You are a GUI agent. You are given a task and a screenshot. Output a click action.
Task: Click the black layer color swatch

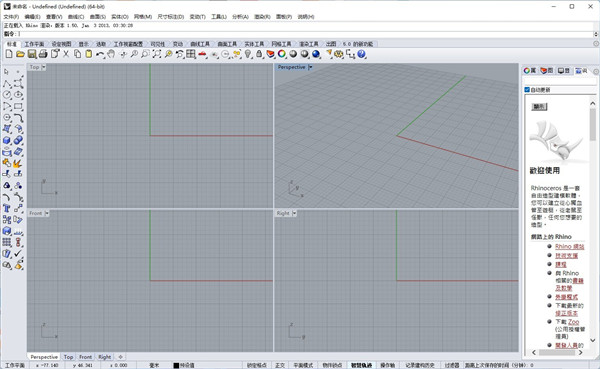pyautogui.click(x=176, y=366)
